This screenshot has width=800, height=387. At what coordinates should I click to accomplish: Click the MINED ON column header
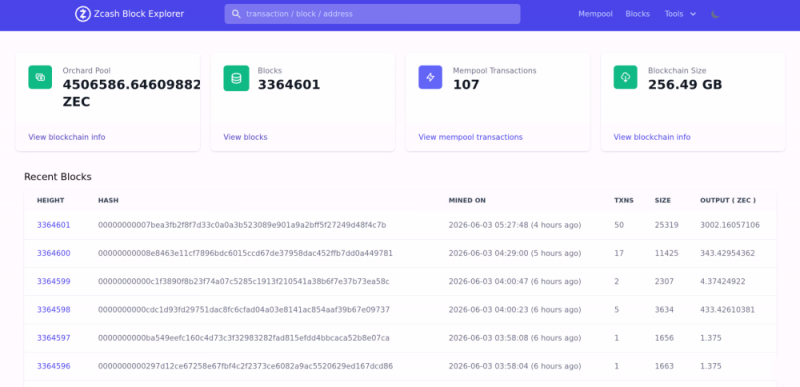coord(467,200)
